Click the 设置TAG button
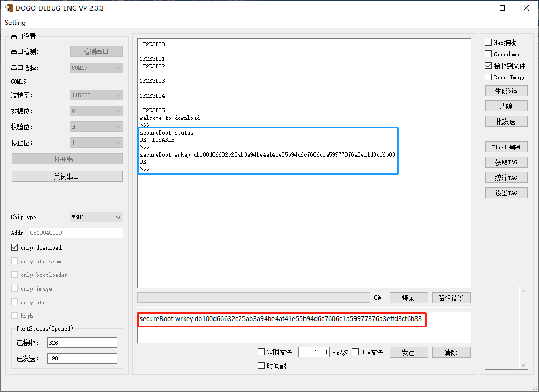 pos(506,193)
